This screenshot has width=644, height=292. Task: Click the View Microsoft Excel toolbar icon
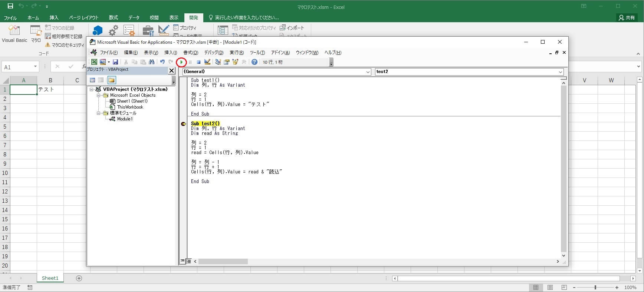94,62
